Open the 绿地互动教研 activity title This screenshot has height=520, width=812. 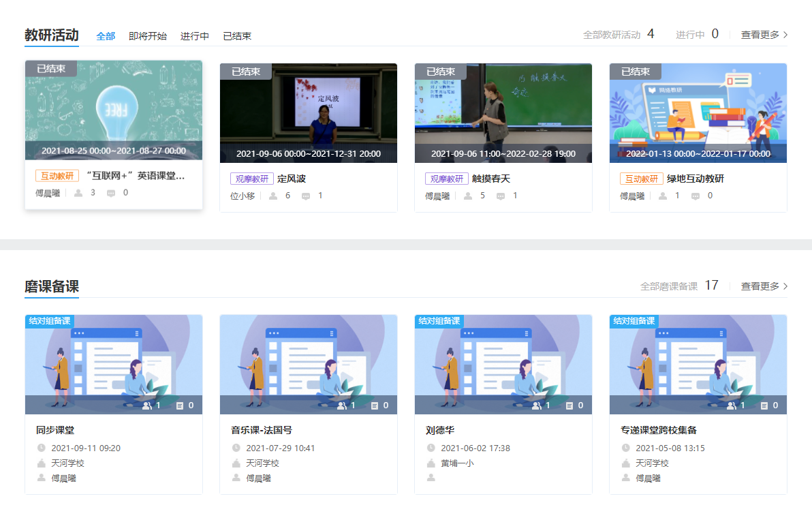click(696, 179)
